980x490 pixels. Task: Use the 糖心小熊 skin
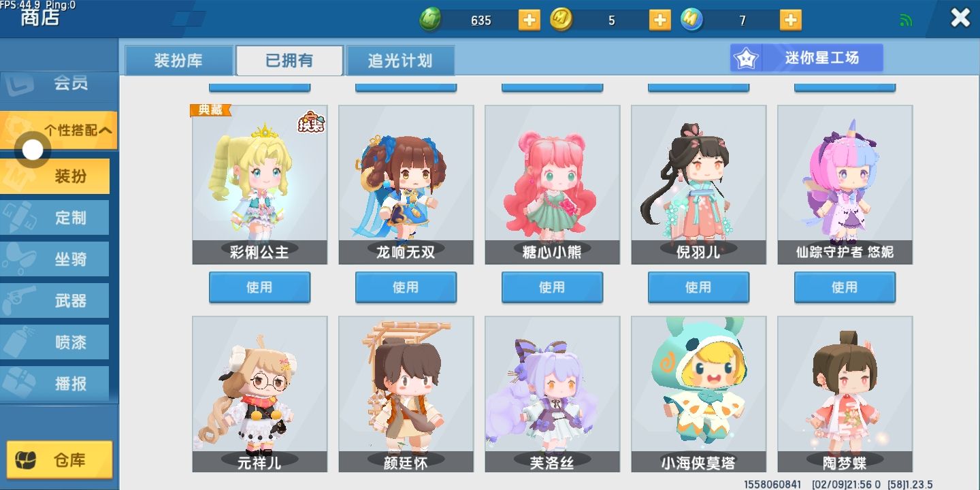(552, 287)
